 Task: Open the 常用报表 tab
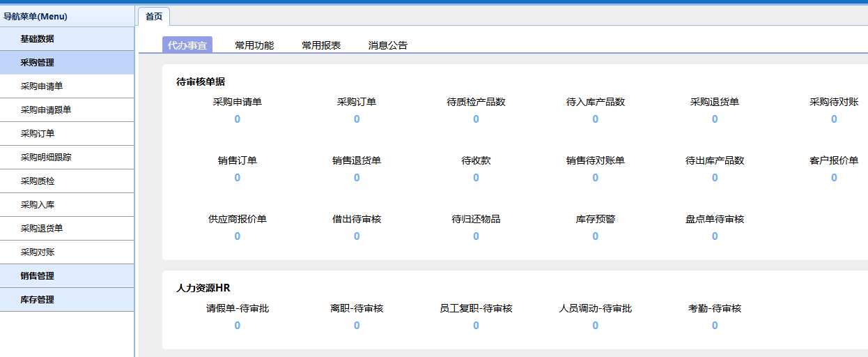tap(321, 45)
